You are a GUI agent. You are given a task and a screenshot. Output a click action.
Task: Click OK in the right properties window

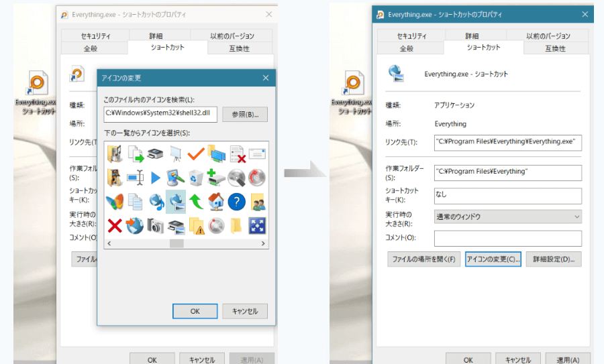(468, 359)
